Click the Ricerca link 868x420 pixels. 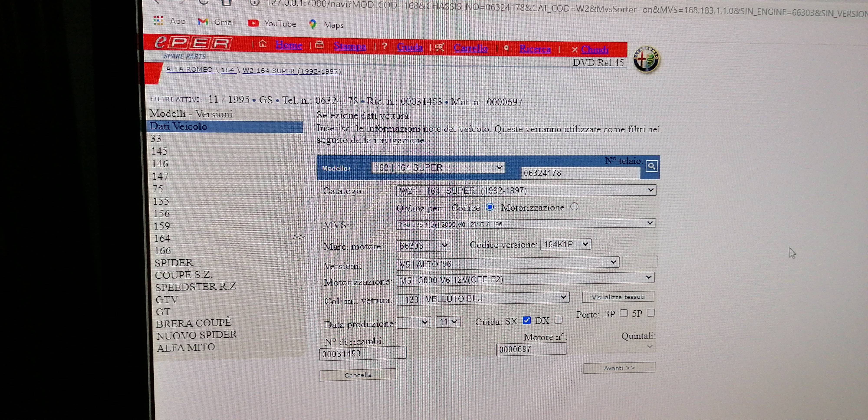point(535,49)
